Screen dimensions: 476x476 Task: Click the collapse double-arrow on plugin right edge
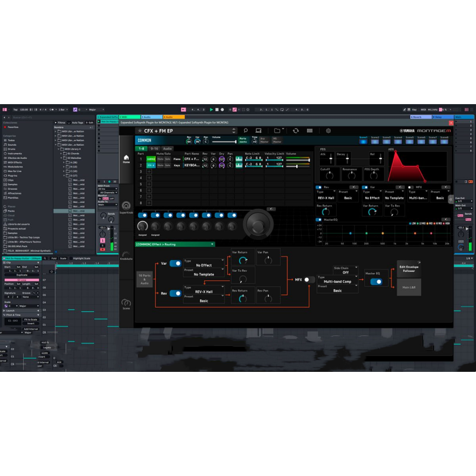(x=451, y=199)
